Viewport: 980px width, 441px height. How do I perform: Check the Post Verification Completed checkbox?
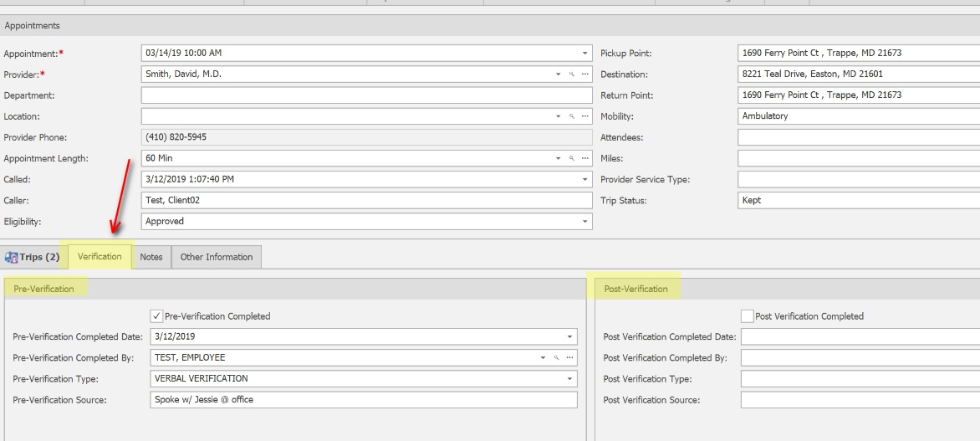coord(747,315)
